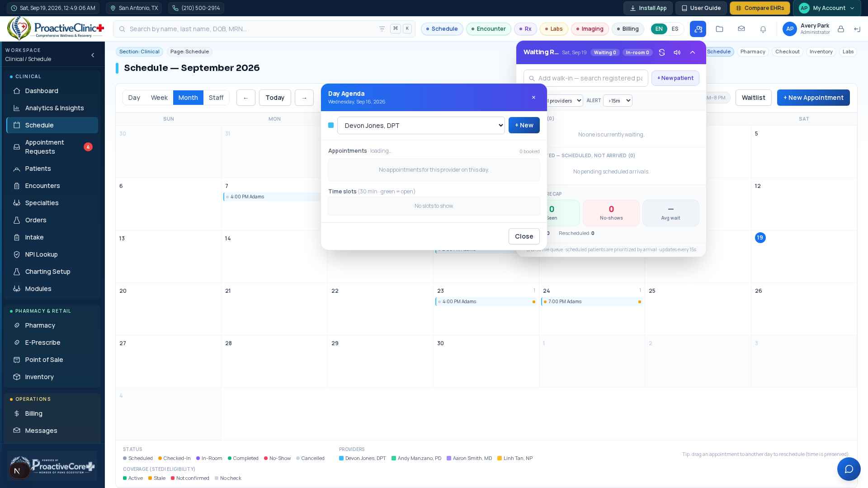Image resolution: width=868 pixels, height=488 pixels.
Task: Select the Week view
Action: pos(159,98)
